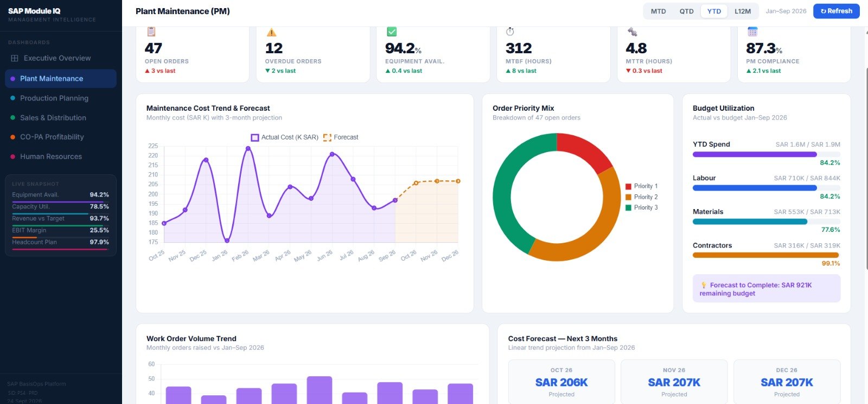Click the Contractors budget progress bar
The width and height of the screenshot is (868, 404).
point(767,255)
